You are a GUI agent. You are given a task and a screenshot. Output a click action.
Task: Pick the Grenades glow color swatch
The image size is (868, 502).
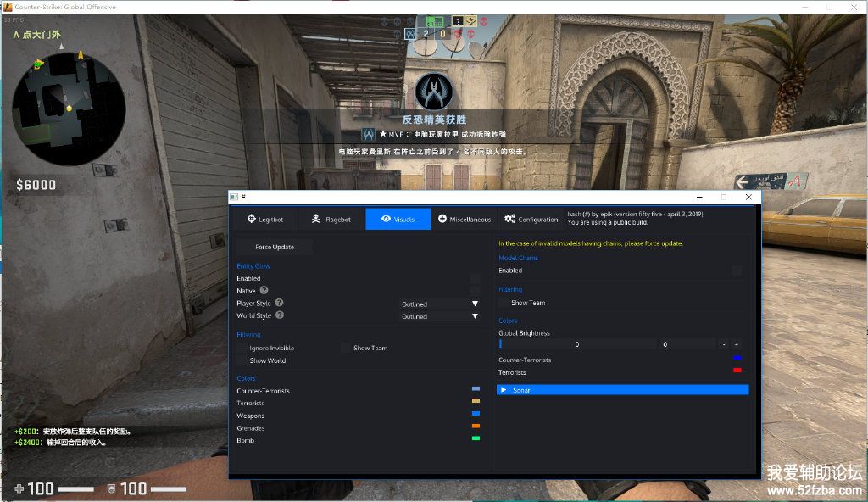(476, 426)
